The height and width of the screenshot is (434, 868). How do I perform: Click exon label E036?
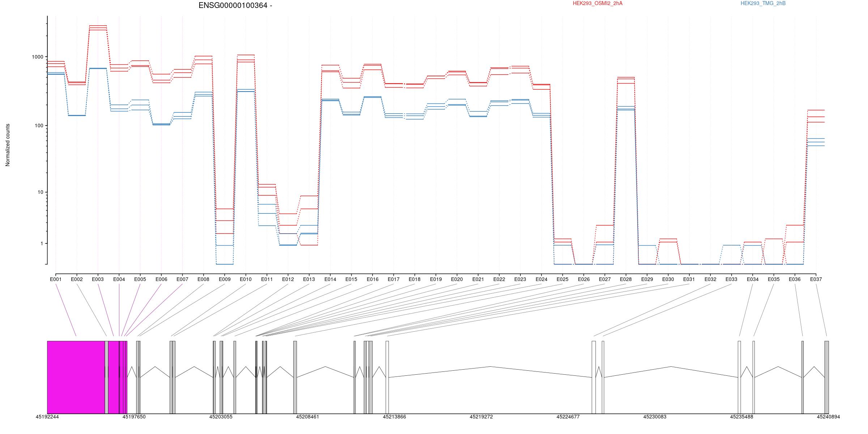[x=795, y=280]
